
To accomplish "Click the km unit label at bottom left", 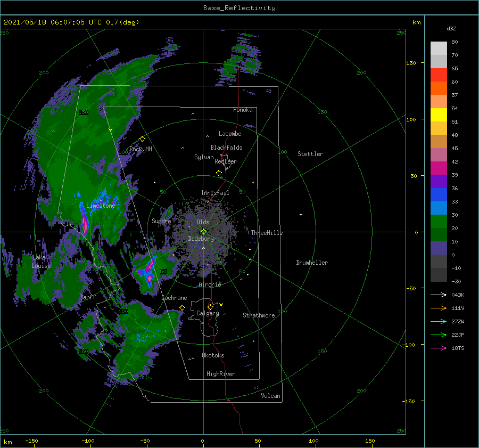I will (x=8, y=442).
